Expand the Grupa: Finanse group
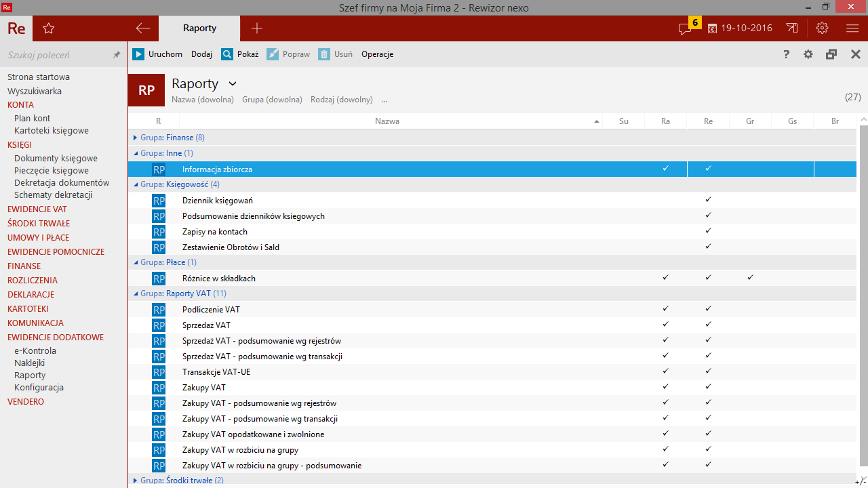 [x=136, y=138]
